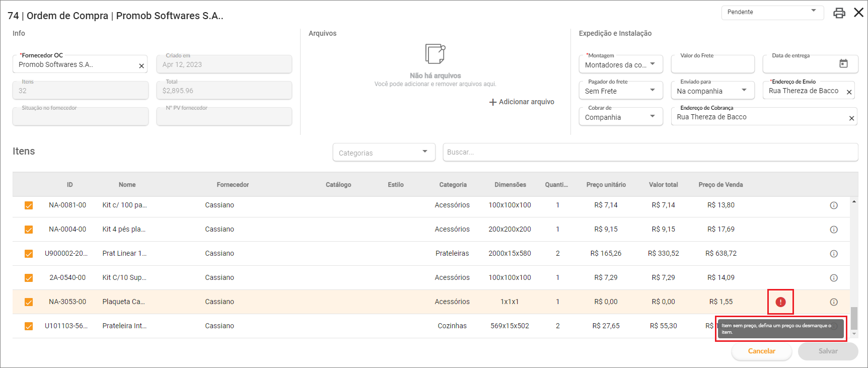Click the 'Prateleiras' category cell
Screen dimensions: 868x368
[452, 254]
